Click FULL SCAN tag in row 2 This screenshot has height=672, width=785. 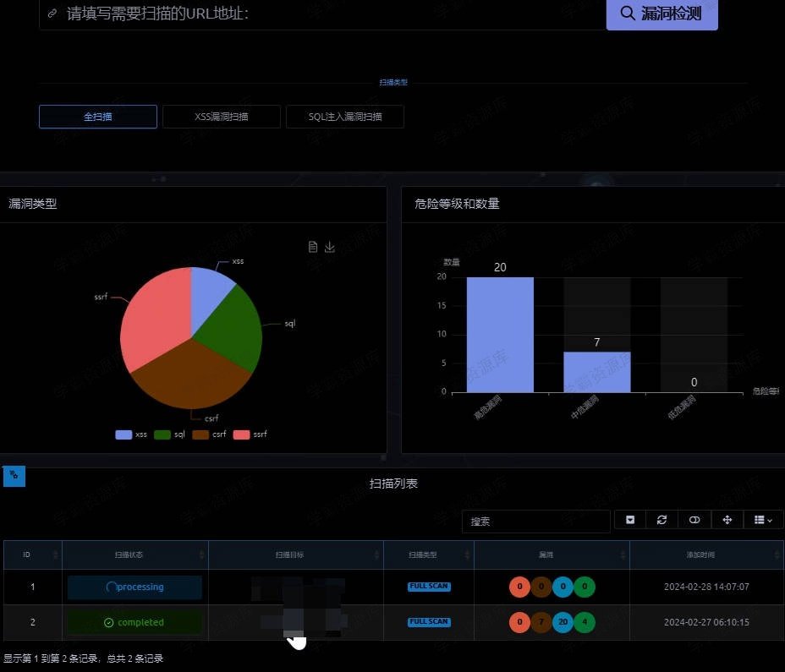pyautogui.click(x=429, y=622)
